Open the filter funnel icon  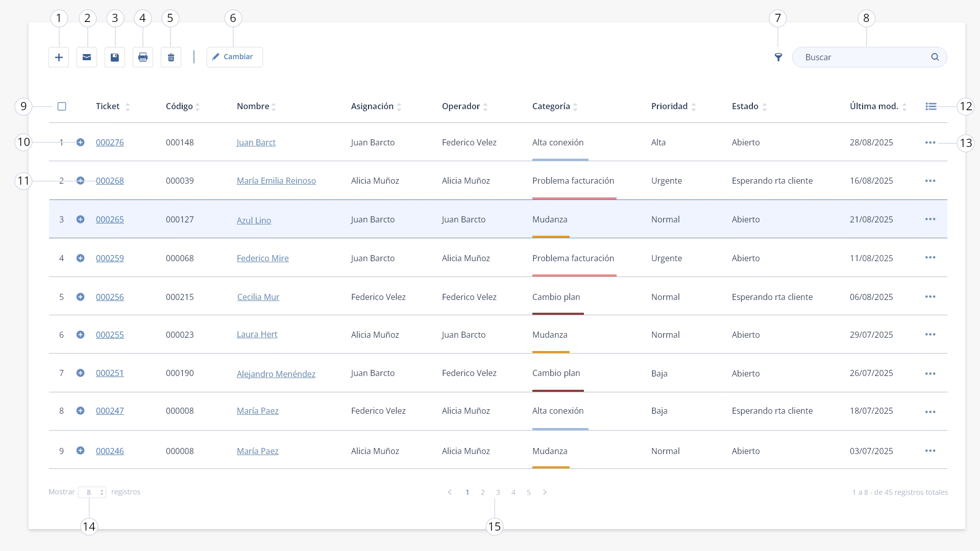(778, 57)
